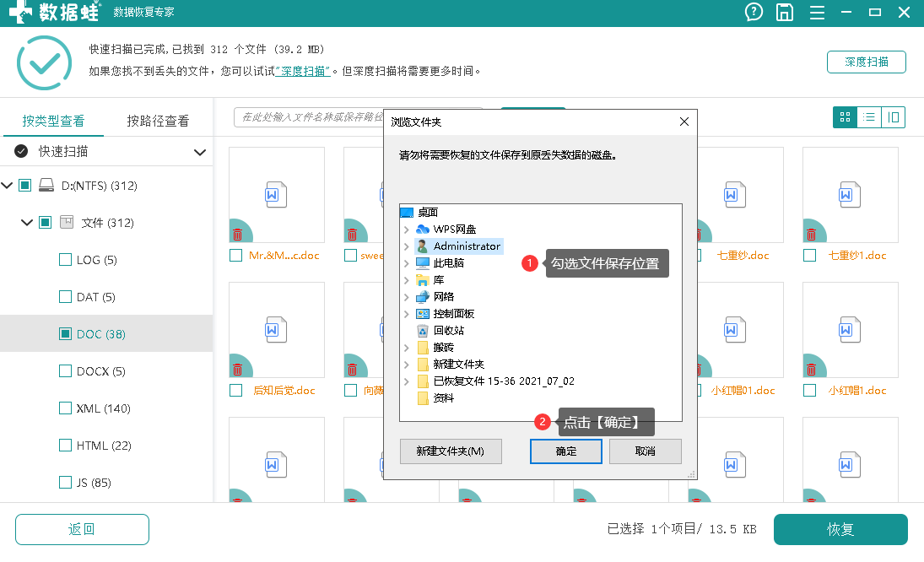Click the save scan result icon
Screen dimensions: 924x562
784,12
